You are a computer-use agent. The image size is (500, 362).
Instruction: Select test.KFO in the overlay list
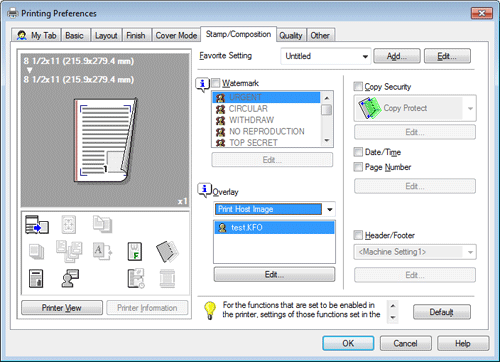[x=274, y=228]
